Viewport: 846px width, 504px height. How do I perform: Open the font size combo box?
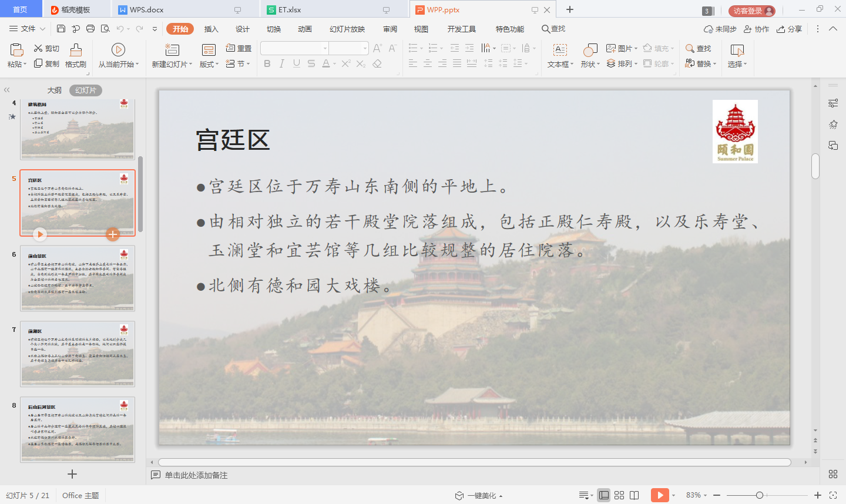tap(348, 48)
